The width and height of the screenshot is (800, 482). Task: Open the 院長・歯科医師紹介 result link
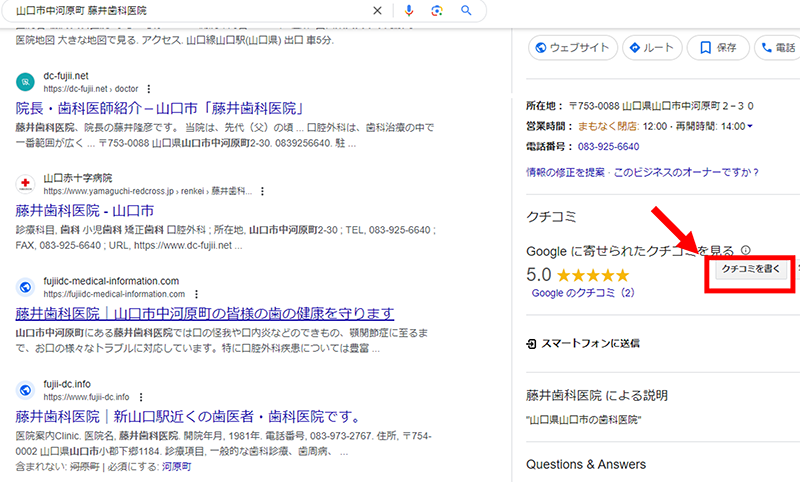[160, 108]
